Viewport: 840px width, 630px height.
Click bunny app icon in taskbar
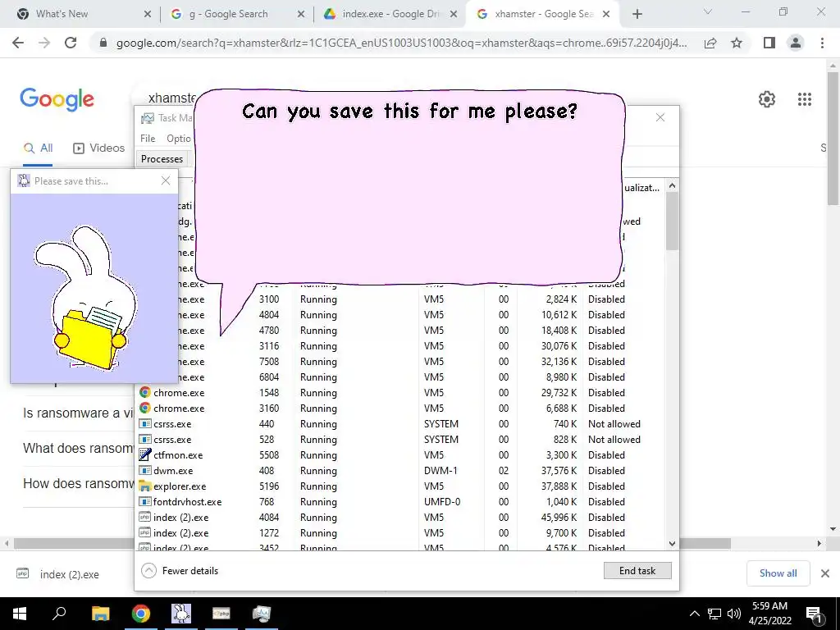[x=181, y=614]
